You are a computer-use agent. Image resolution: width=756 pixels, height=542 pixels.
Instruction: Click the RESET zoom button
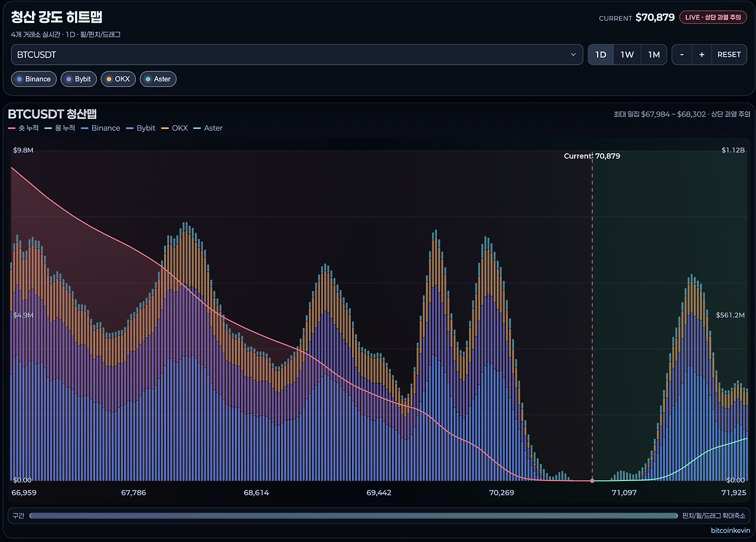(729, 54)
